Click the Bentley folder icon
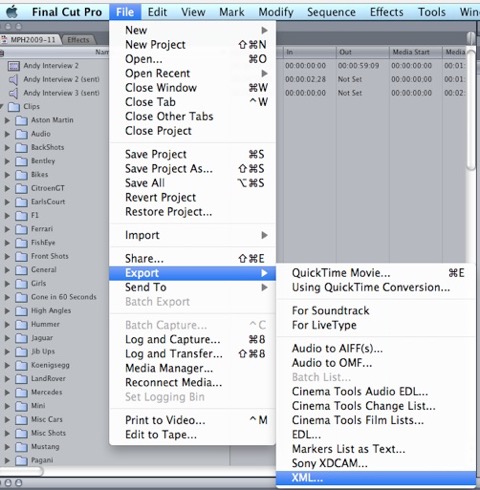 21,161
